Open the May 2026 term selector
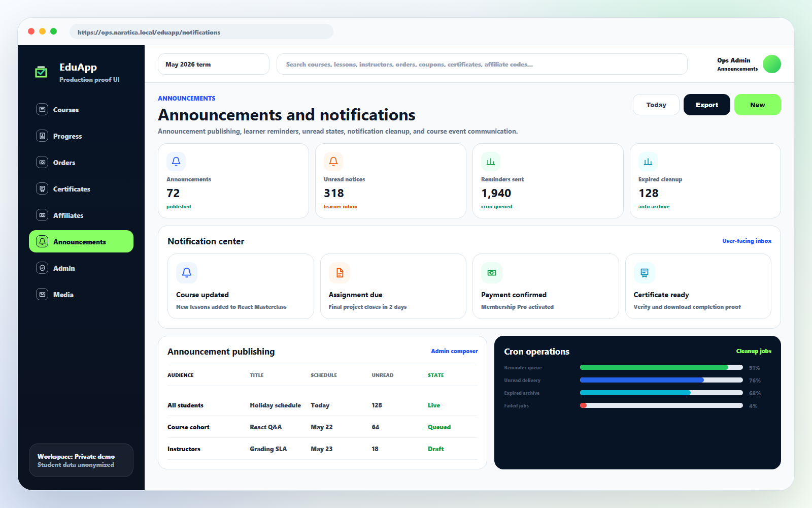This screenshot has width=812, height=508. pyautogui.click(x=214, y=64)
